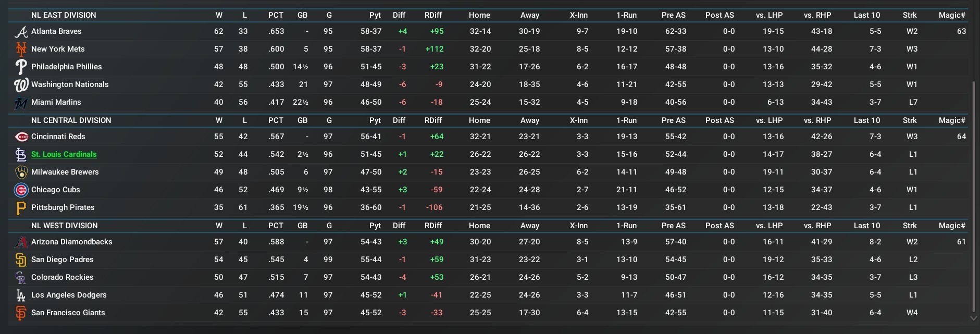The width and height of the screenshot is (980, 334).
Task: Sort NL West by Last 10 header
Action: click(x=866, y=226)
